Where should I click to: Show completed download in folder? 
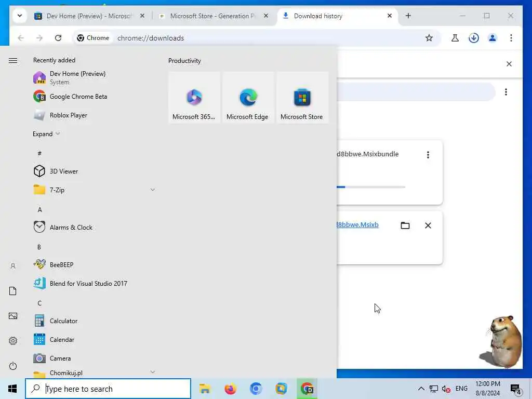405,225
